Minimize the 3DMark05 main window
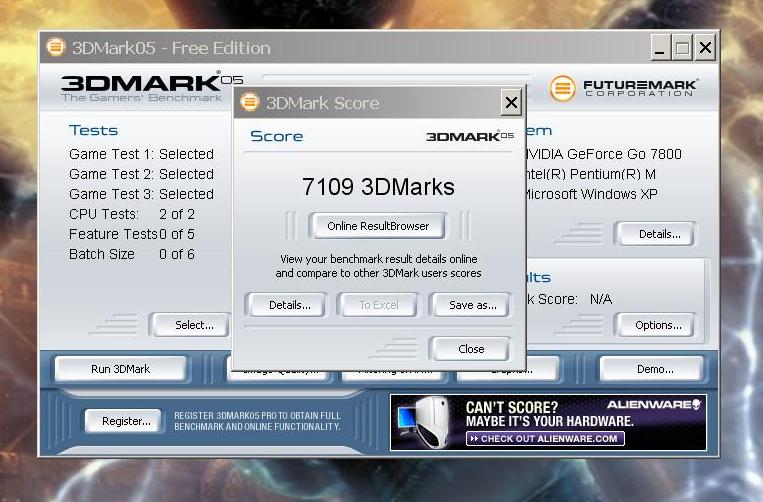The width and height of the screenshot is (763, 502). click(660, 48)
